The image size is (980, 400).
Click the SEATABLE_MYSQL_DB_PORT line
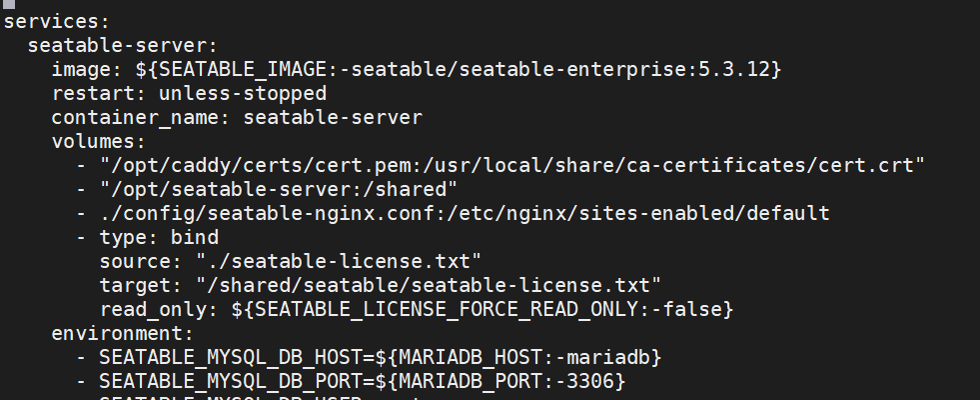tap(351, 381)
